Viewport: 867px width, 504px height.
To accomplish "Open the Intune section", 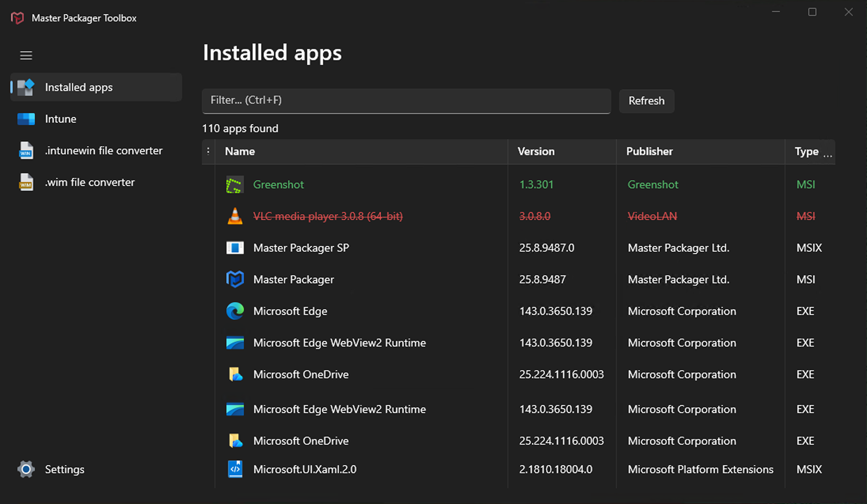I will pyautogui.click(x=60, y=119).
